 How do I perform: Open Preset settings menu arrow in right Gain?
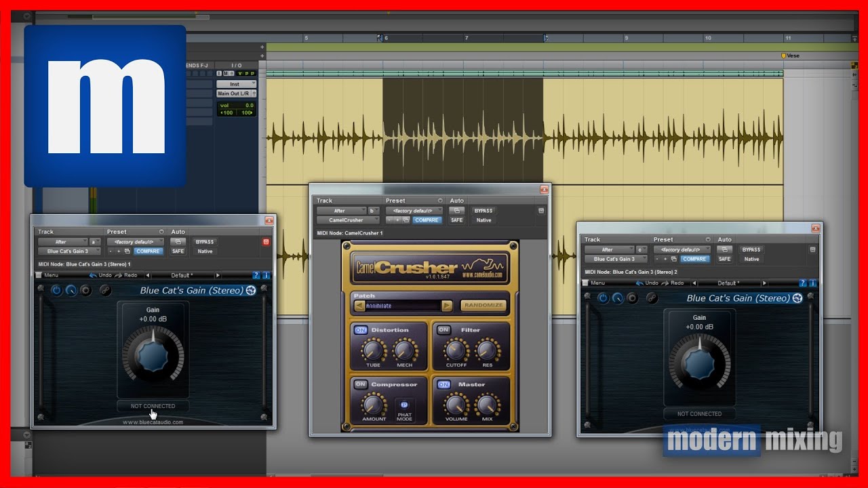[708, 239]
